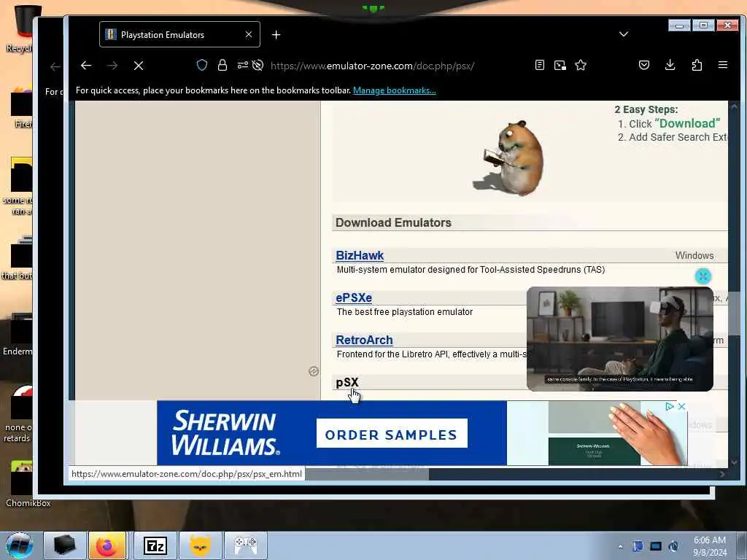This screenshot has height=560, width=747.
Task: Open the site security padlock icon
Action: coord(222,65)
